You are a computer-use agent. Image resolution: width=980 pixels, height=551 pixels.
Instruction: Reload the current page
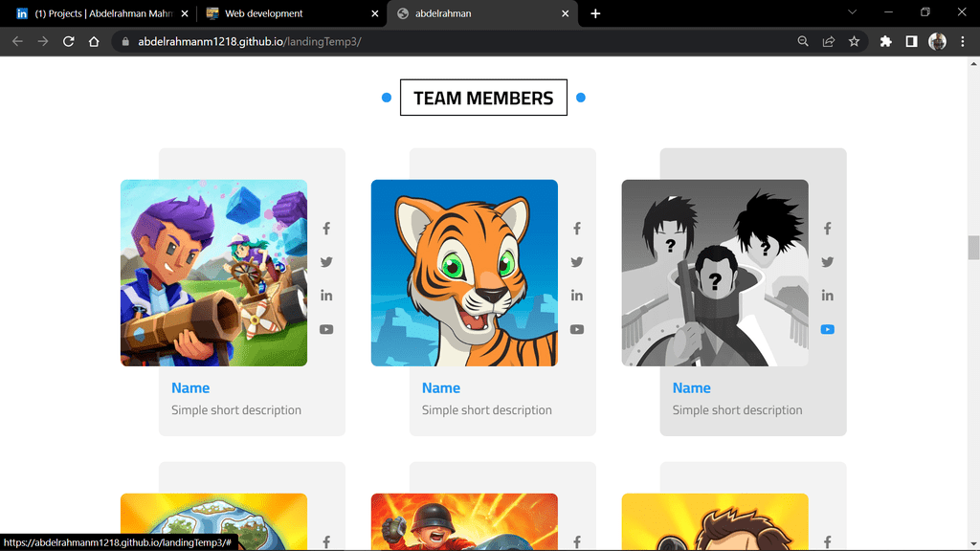point(69,41)
